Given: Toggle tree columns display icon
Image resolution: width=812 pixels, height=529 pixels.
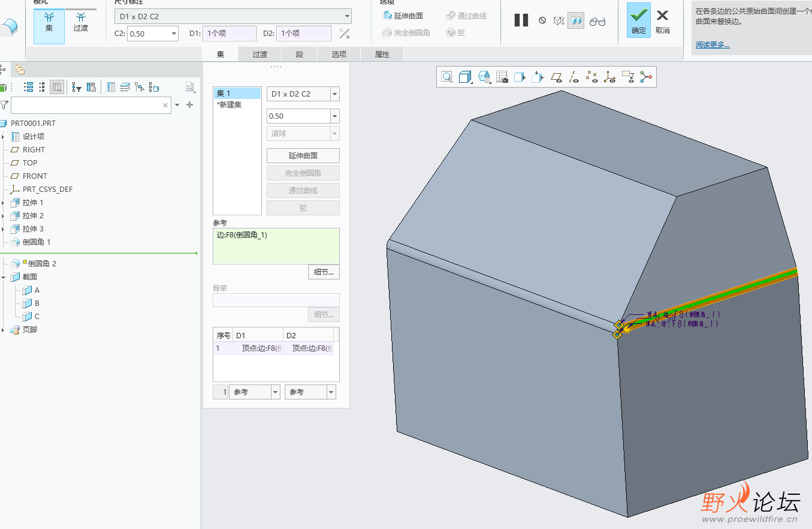Looking at the screenshot, I should click(x=57, y=87).
